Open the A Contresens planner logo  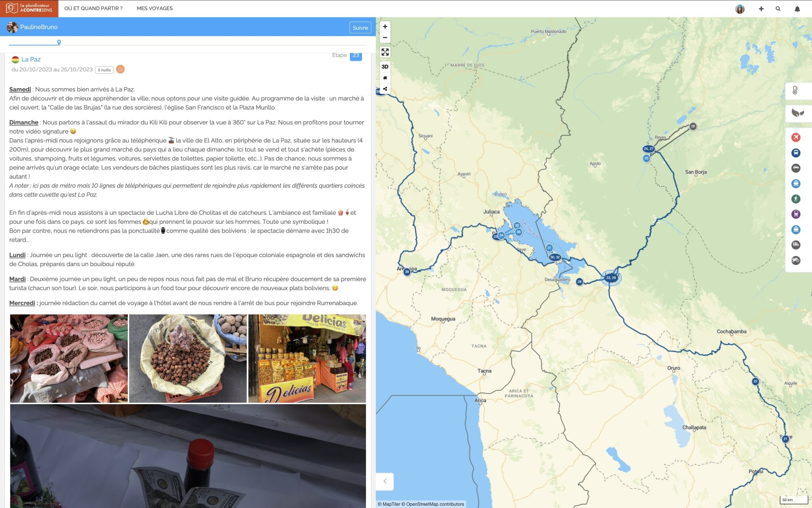tap(29, 8)
